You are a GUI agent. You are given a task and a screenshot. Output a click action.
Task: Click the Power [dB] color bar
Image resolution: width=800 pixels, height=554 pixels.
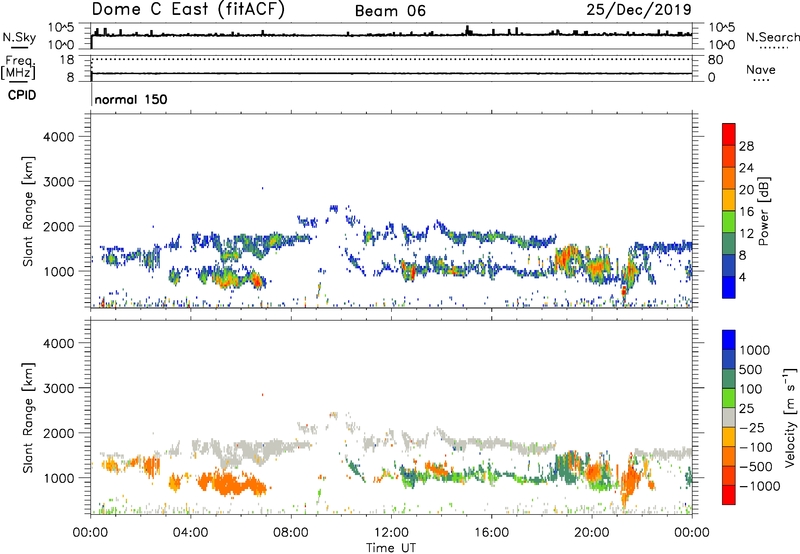click(x=729, y=211)
